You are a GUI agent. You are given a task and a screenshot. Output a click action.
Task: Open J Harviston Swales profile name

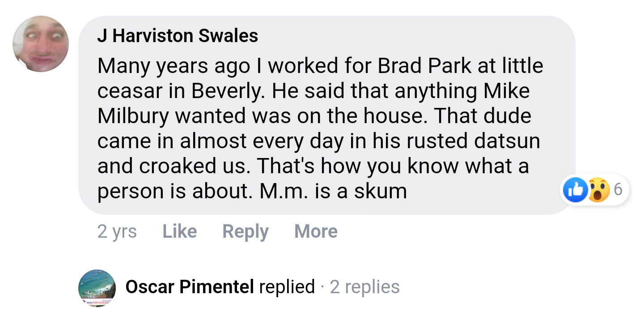(x=178, y=36)
